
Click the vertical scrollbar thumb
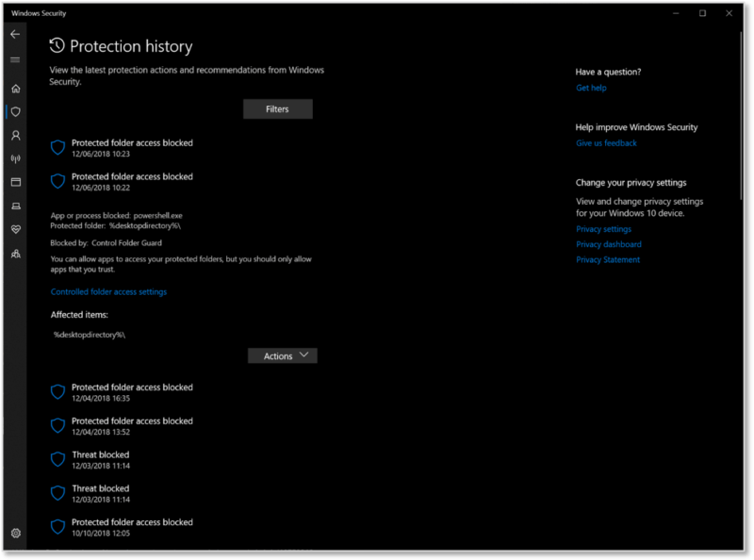741,115
